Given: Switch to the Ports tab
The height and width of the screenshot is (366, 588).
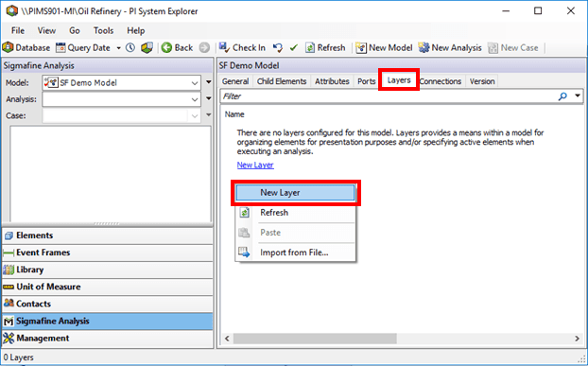Looking at the screenshot, I should 367,81.
